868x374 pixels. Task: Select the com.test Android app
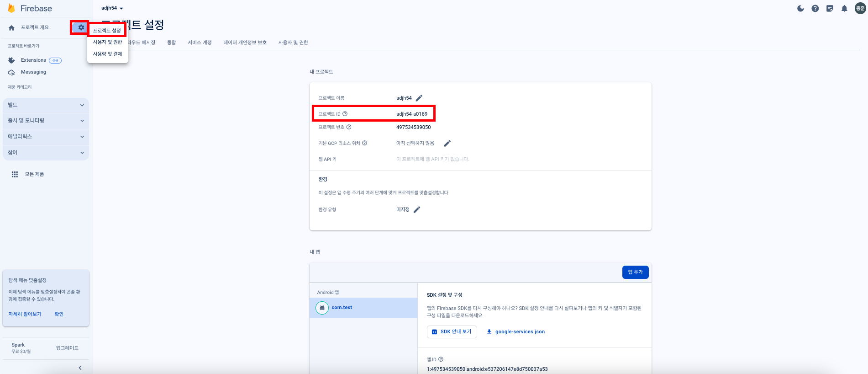click(363, 308)
